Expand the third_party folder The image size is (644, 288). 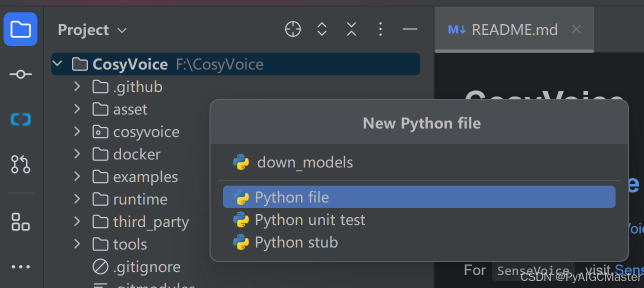[x=77, y=221]
